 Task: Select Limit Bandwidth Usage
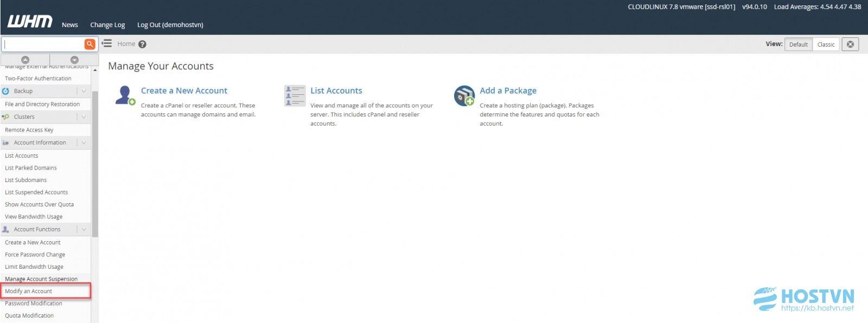(34, 267)
